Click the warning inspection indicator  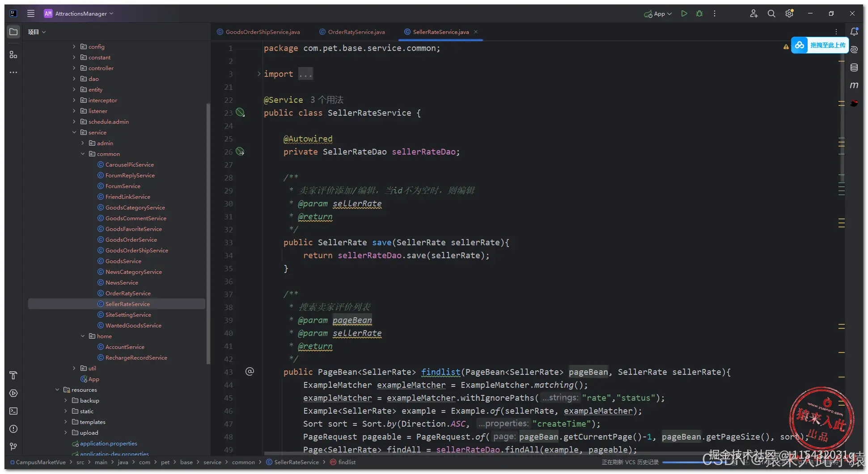pyautogui.click(x=786, y=46)
